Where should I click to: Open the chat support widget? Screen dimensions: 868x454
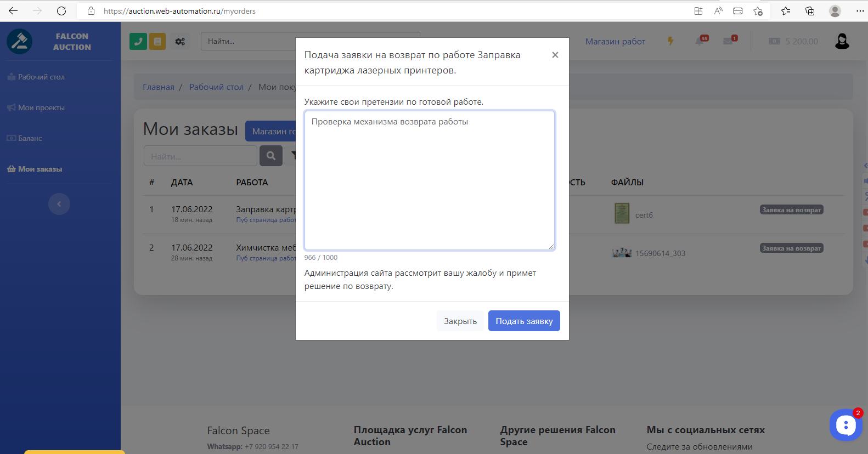[846, 425]
